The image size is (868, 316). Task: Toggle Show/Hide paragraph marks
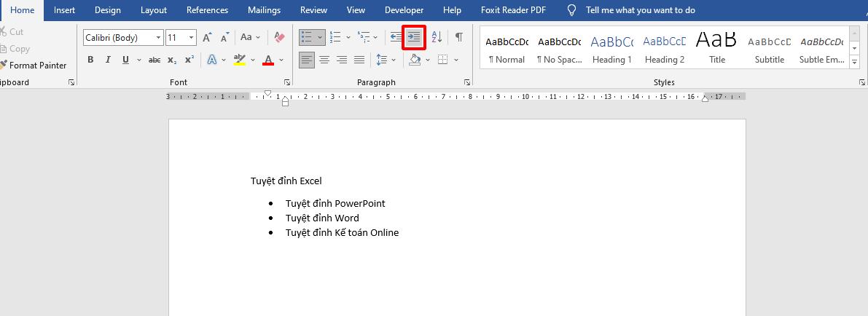pos(459,38)
